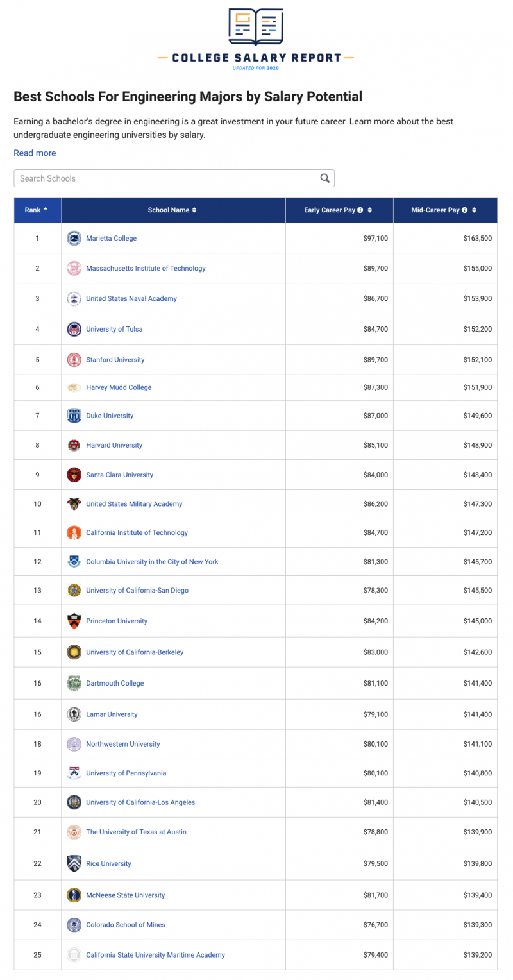
Task: Click the search magnifier icon
Action: click(325, 178)
